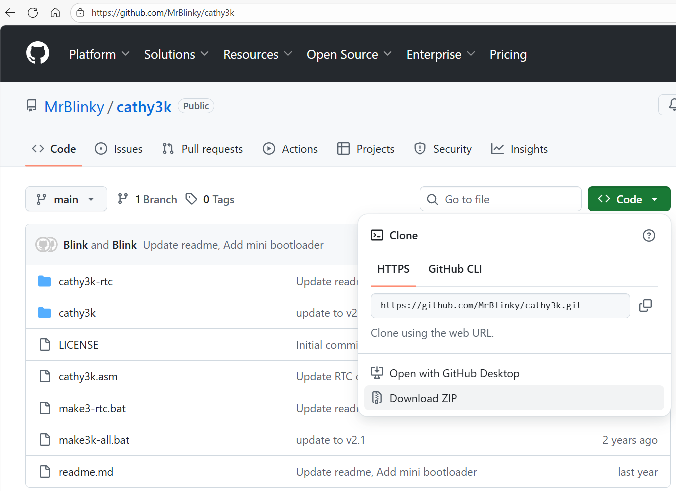Toggle the green Code dropdown button
This screenshot has width=679, height=494.
[x=628, y=199]
